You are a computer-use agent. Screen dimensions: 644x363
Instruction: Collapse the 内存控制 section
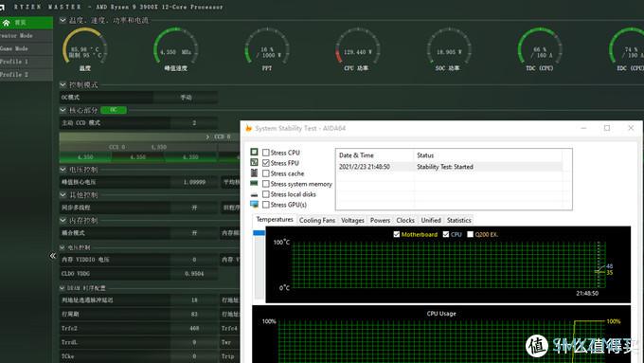point(63,220)
